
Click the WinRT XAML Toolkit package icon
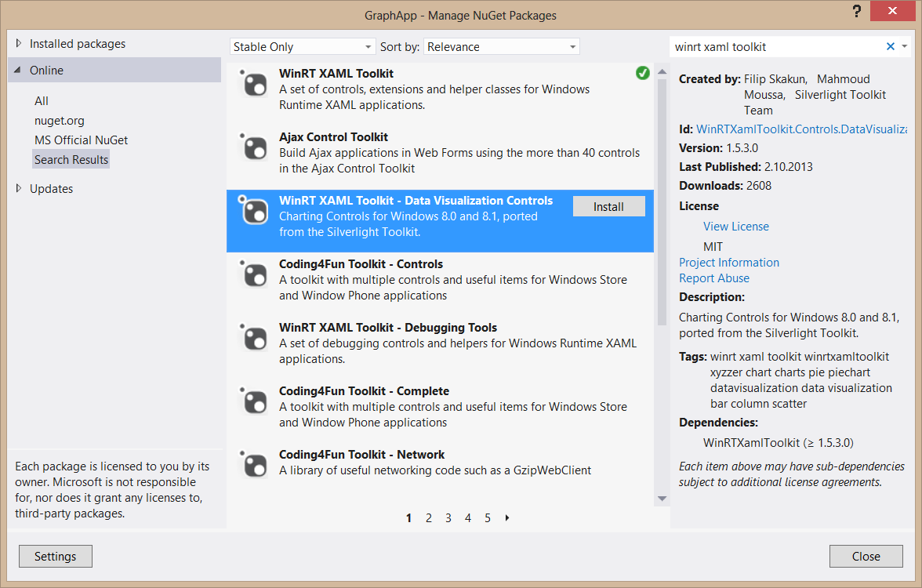[253, 84]
